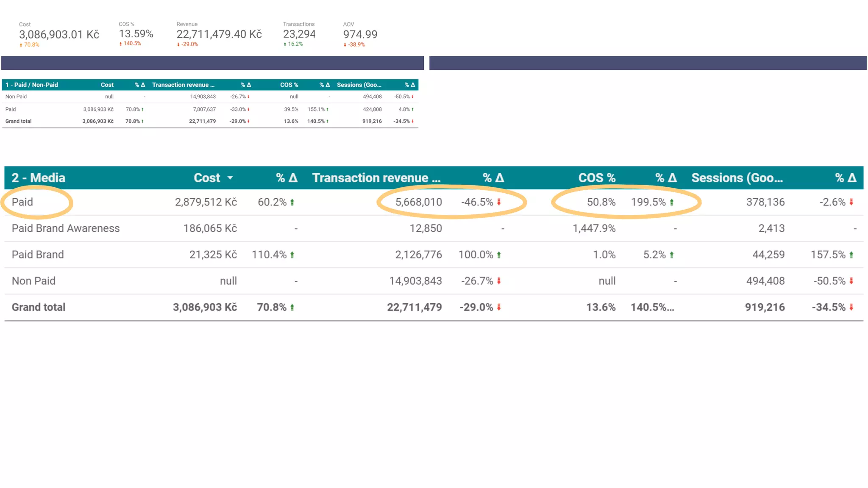Click the red arrow next to Non Paid -26.7%
This screenshot has width=868, height=488.
(x=499, y=281)
